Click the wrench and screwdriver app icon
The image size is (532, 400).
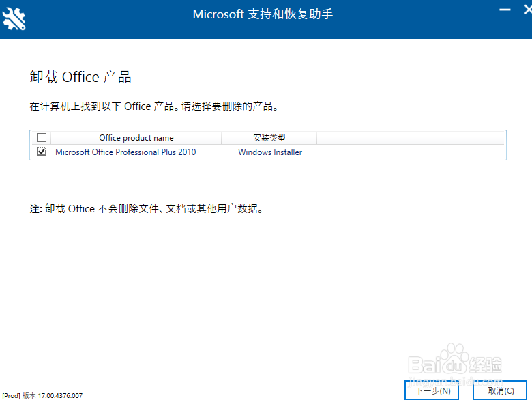(14, 18)
